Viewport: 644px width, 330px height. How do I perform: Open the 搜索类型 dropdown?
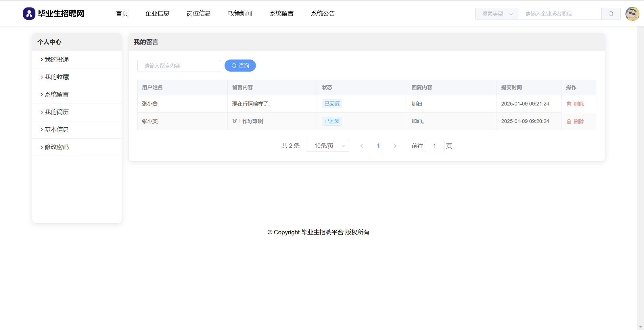(x=497, y=14)
